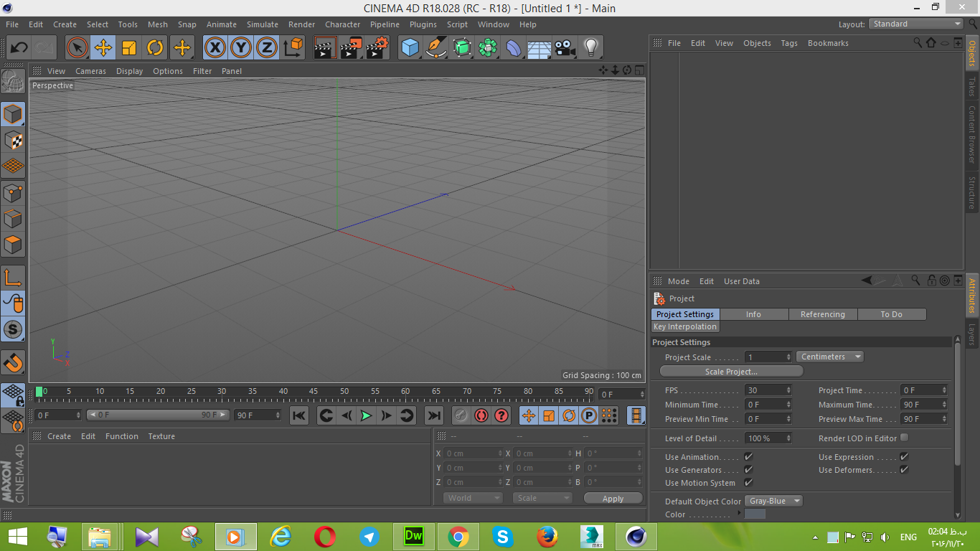Toggle the Snap magnet icon

(x=13, y=362)
